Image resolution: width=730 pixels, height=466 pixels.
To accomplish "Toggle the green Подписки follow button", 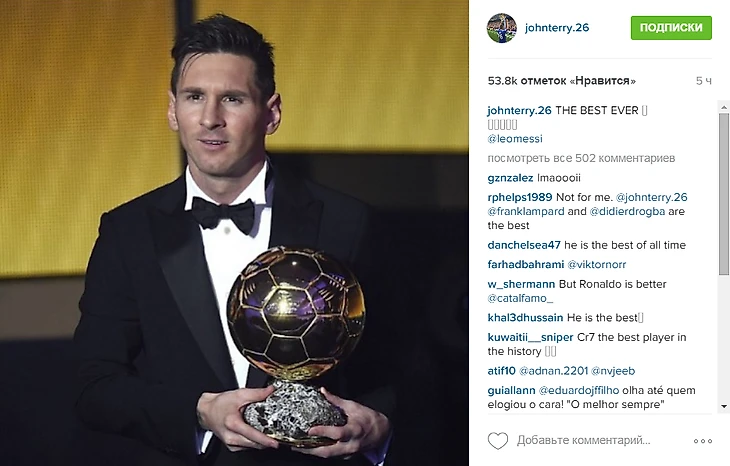I will coord(671,27).
